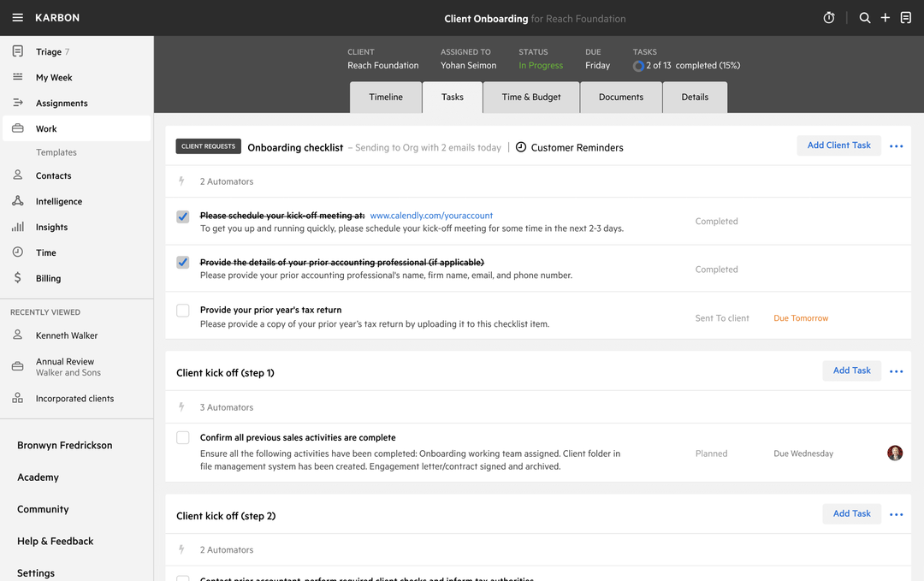Tick the checkbox for confirming sales activities
Viewport: 924px width, 581px height.
(x=182, y=437)
